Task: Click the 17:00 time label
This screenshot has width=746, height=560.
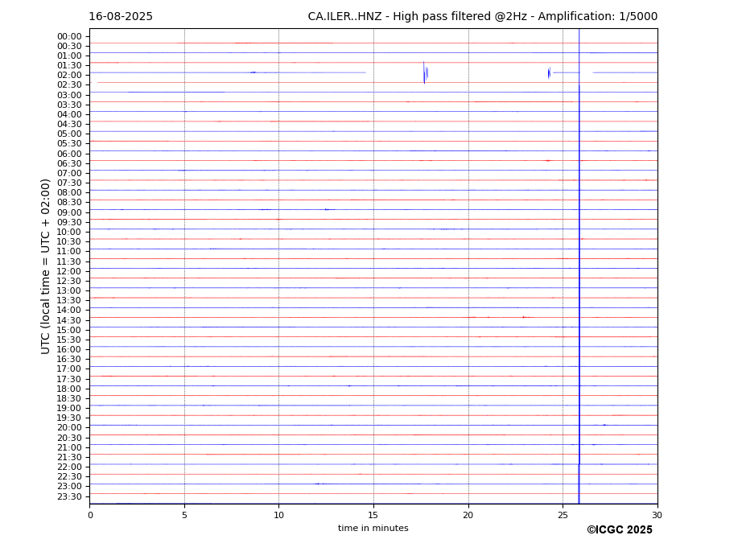Action: pos(69,369)
